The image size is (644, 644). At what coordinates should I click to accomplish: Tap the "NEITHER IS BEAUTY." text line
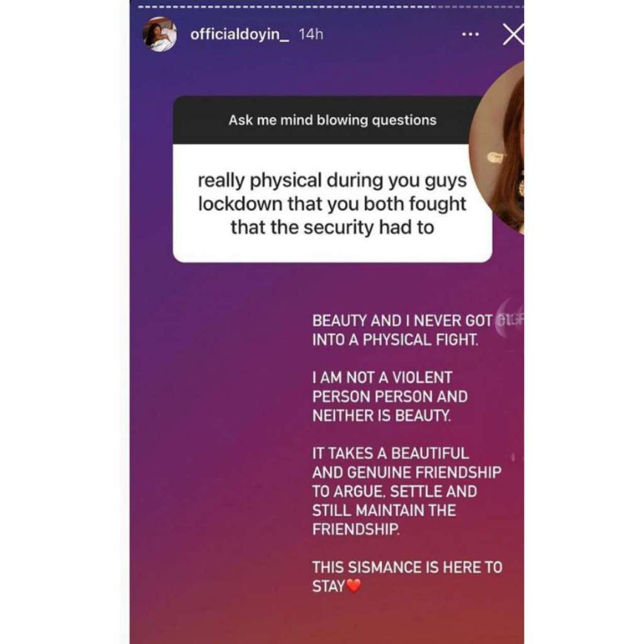382,416
